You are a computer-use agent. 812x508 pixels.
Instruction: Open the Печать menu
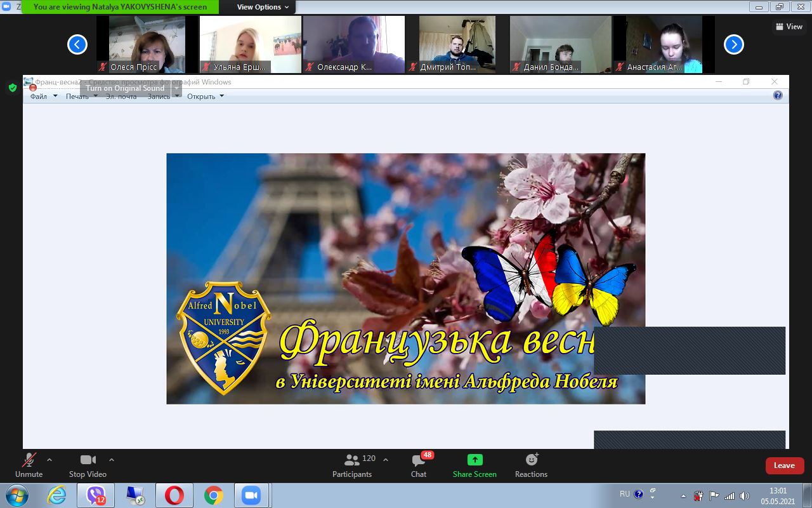82,97
